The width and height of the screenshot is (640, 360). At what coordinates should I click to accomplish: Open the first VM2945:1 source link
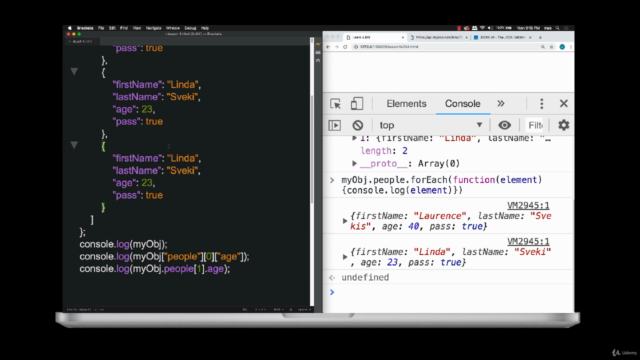tap(528, 205)
